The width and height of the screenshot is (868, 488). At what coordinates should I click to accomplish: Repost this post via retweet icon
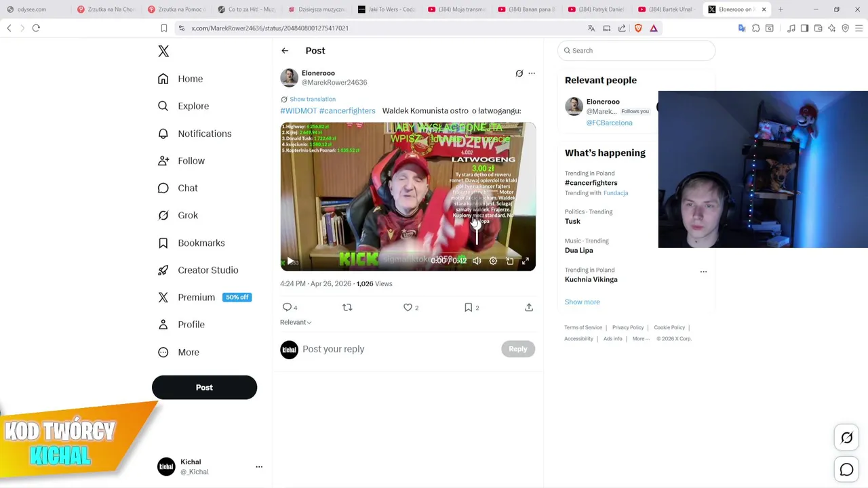[347, 308]
